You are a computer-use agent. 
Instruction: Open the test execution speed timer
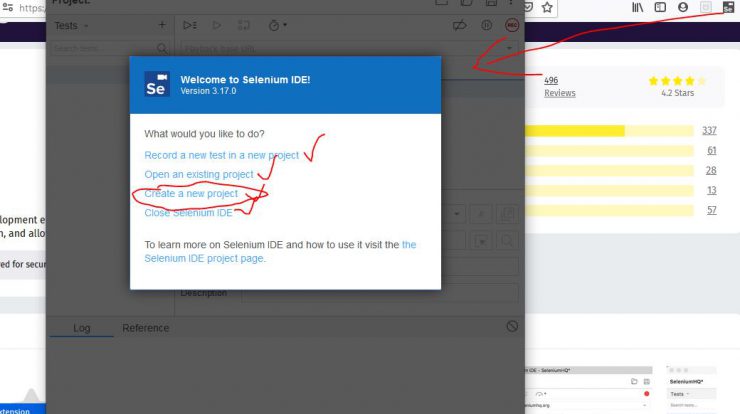point(277,25)
